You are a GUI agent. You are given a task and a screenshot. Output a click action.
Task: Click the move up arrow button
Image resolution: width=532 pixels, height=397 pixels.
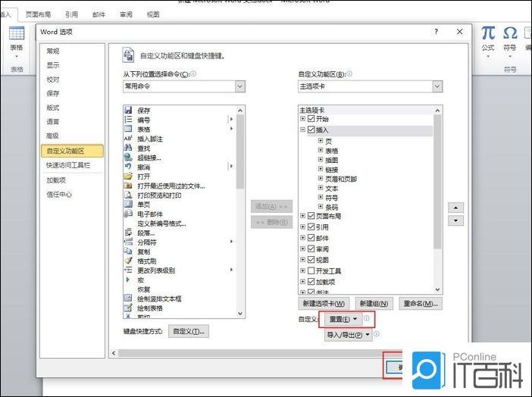[x=456, y=208]
